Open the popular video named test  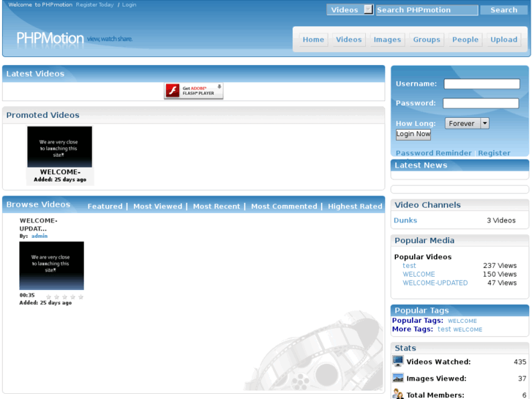pos(409,266)
